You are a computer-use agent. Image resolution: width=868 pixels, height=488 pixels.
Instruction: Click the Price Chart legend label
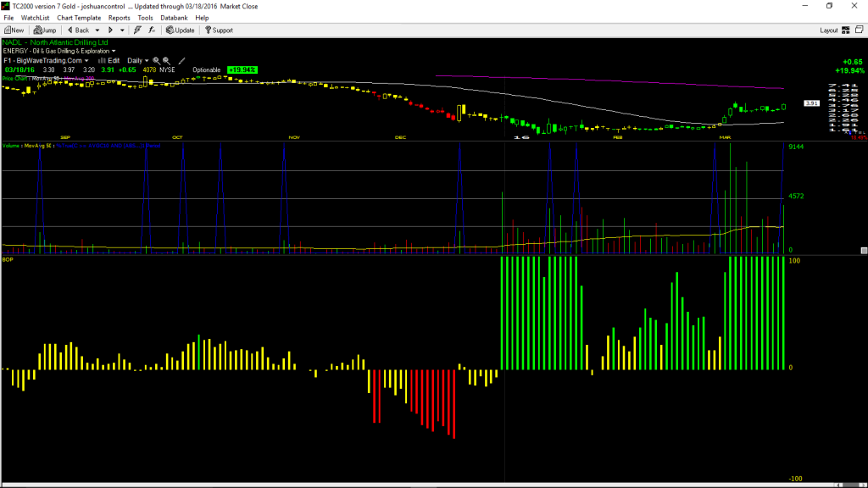point(15,79)
